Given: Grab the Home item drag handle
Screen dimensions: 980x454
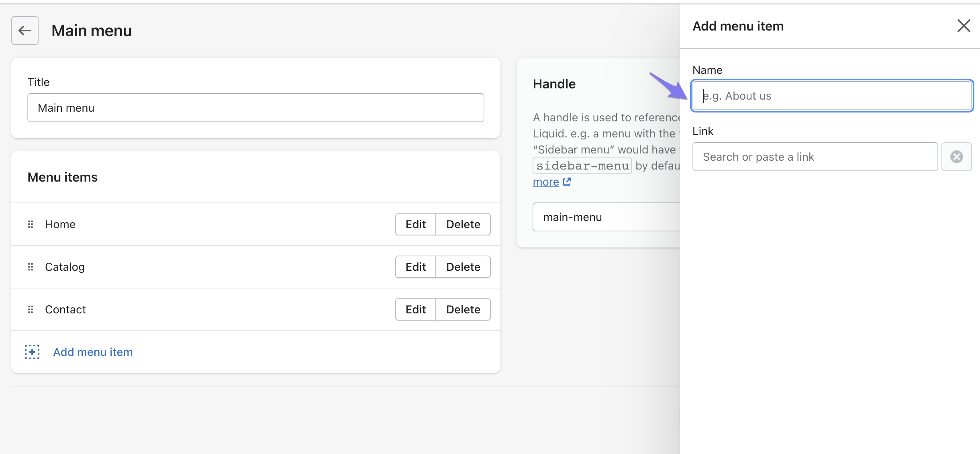Looking at the screenshot, I should coord(31,224).
